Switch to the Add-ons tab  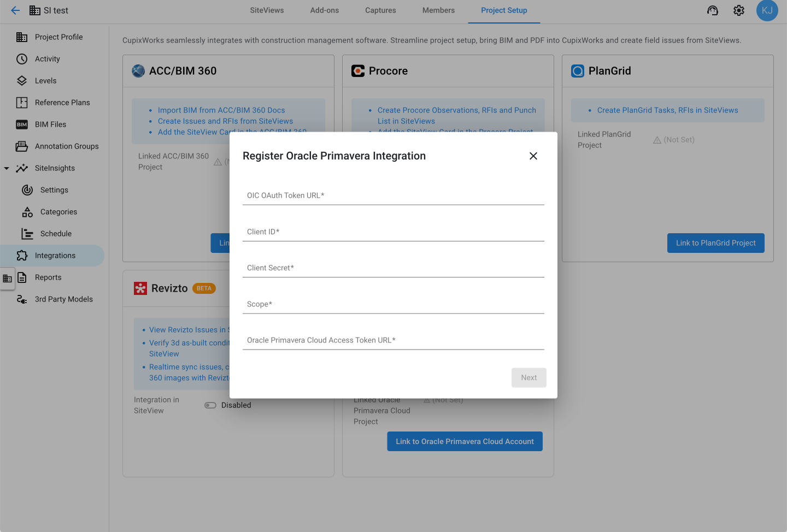[325, 10]
